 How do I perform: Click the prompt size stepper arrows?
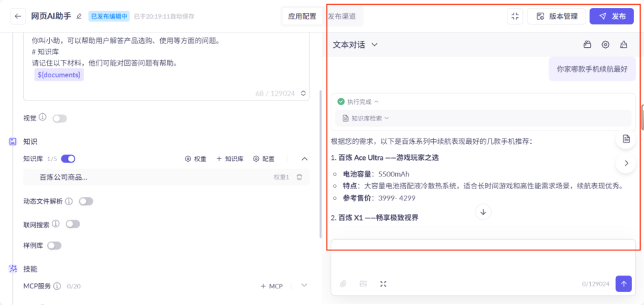[x=303, y=93]
